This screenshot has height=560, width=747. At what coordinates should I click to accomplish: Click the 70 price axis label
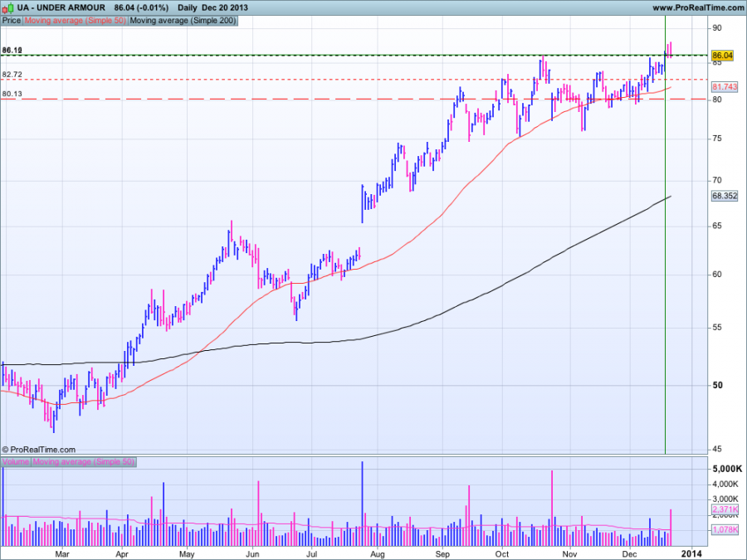point(717,180)
